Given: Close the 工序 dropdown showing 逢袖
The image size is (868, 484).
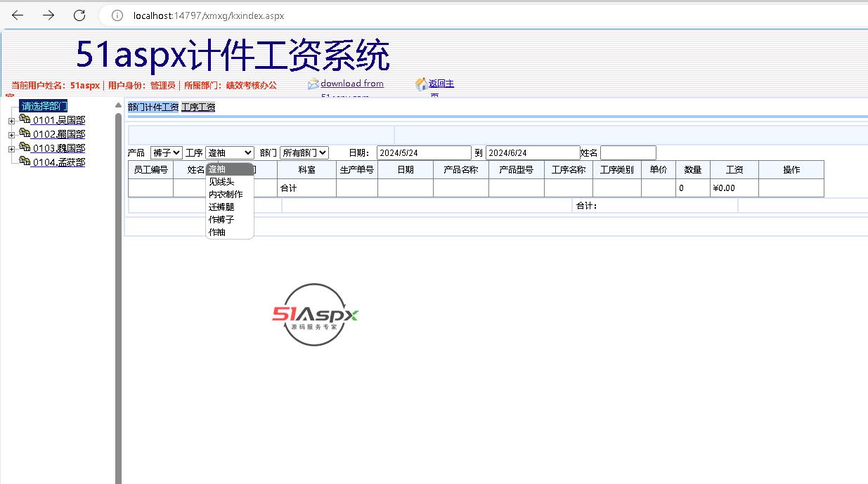Looking at the screenshot, I should [x=230, y=152].
